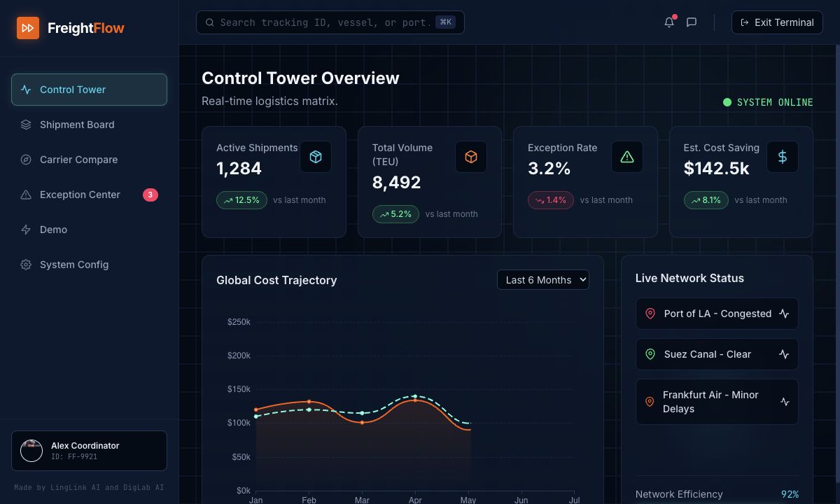Click the Port of LA location pin icon
Viewport: 840px width, 504px height.
650,314
